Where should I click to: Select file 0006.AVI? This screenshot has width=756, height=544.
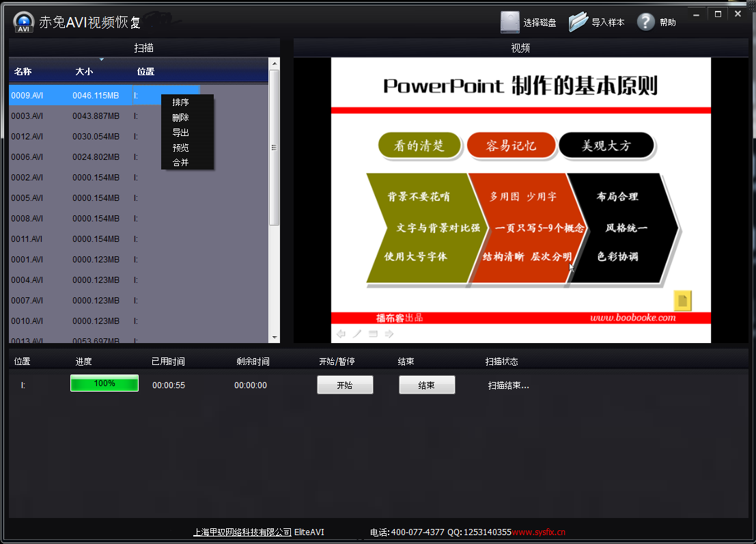pos(27,157)
